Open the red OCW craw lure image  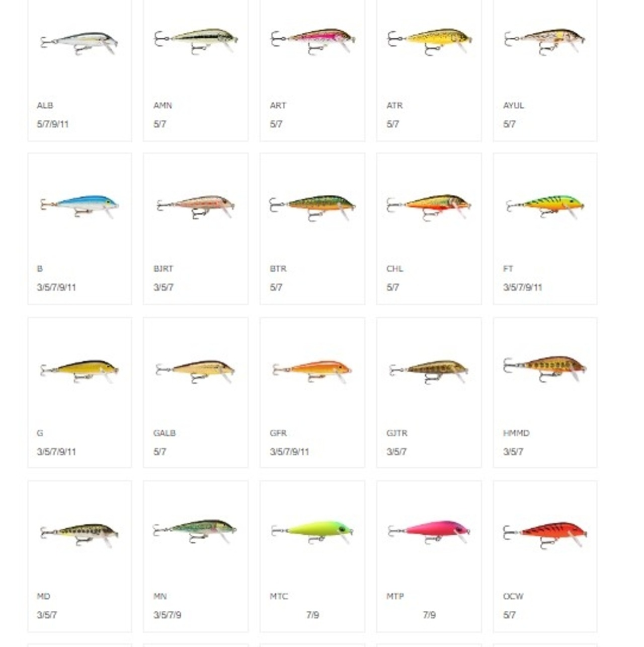545,535
